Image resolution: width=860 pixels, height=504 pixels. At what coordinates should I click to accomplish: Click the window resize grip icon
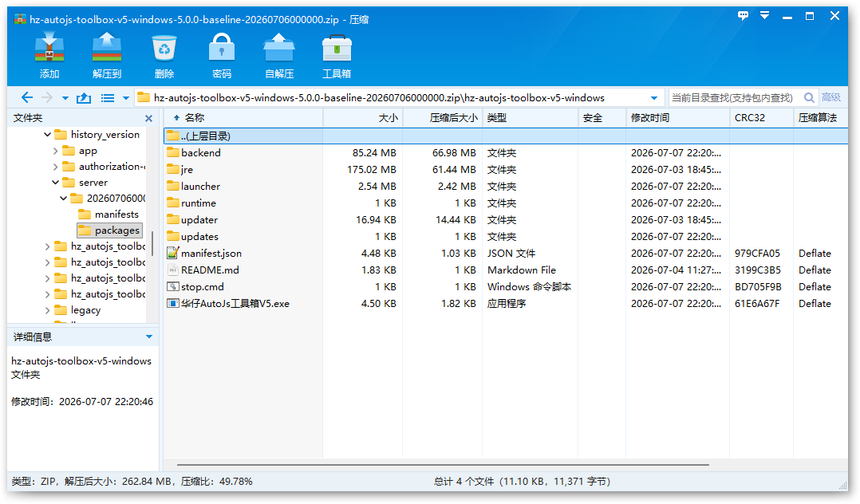click(x=843, y=486)
